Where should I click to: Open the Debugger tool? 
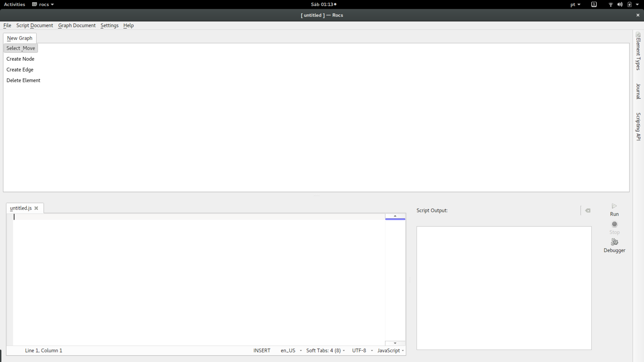click(x=614, y=242)
